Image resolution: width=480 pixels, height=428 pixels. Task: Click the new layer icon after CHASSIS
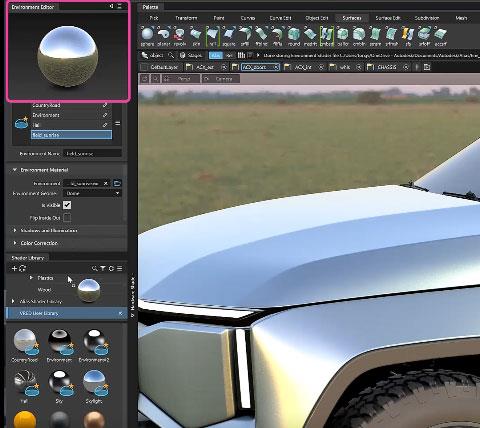pyautogui.click(x=427, y=67)
